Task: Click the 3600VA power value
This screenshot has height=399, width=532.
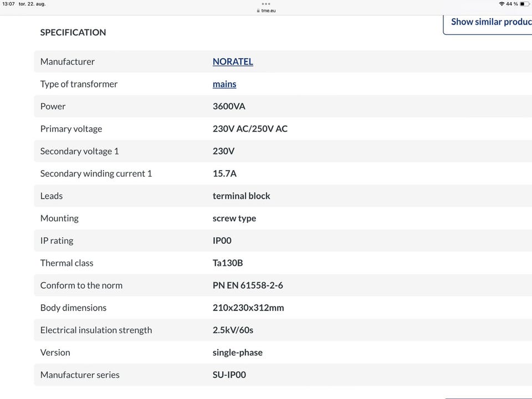Action: (x=229, y=106)
